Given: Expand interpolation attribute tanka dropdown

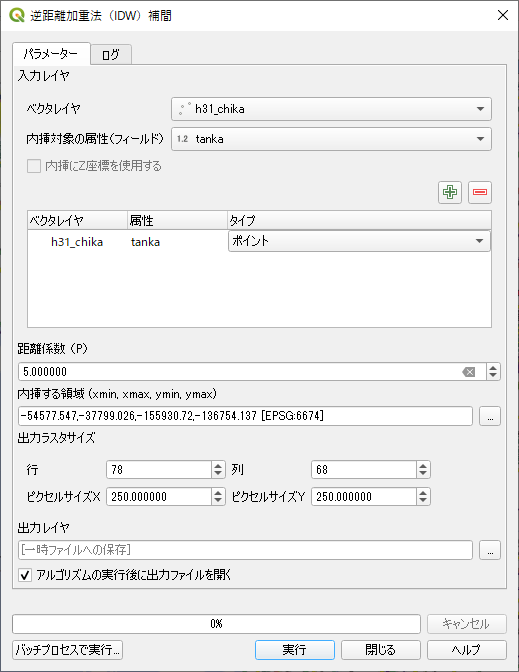Looking at the screenshot, I should tap(331, 139).
